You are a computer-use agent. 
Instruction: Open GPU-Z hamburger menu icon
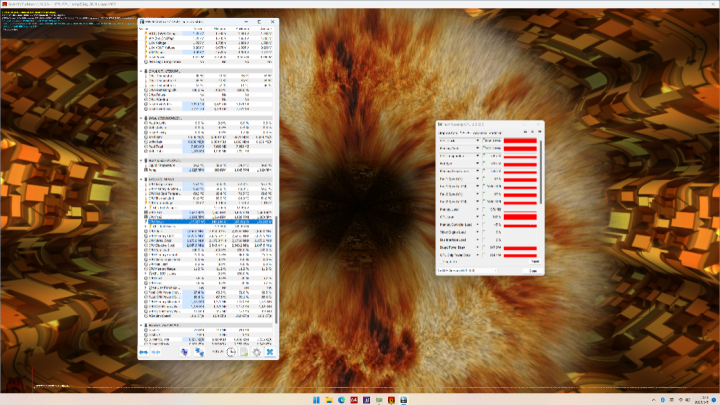point(540,132)
